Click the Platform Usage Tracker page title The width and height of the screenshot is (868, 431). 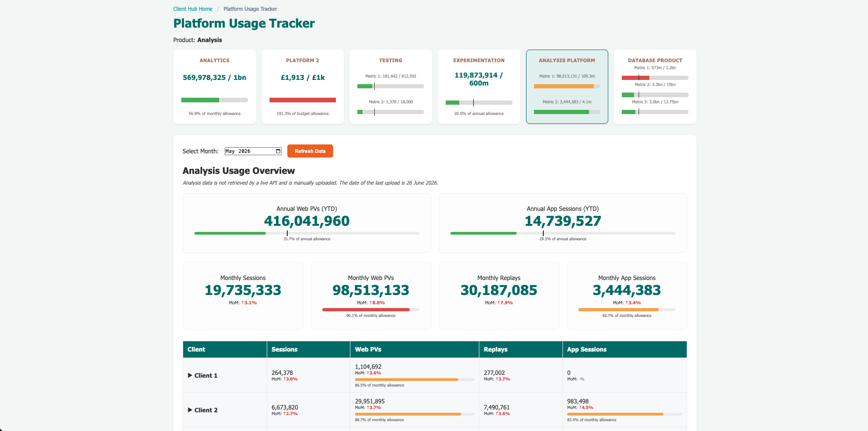point(244,23)
